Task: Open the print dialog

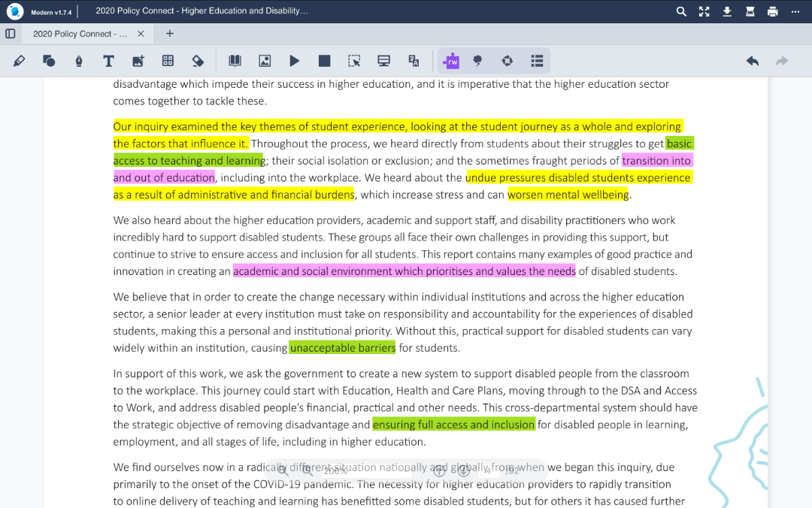Action: click(772, 11)
